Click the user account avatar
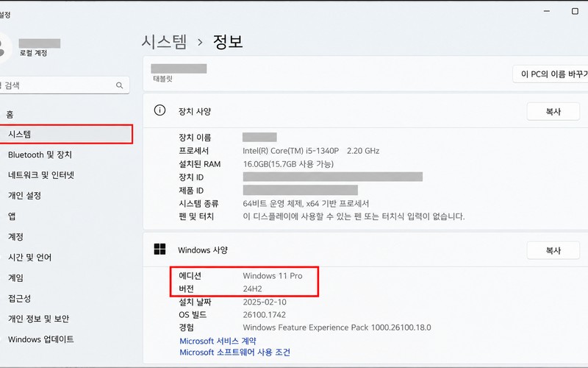Screen dimensions: 588x368 (x=4, y=48)
